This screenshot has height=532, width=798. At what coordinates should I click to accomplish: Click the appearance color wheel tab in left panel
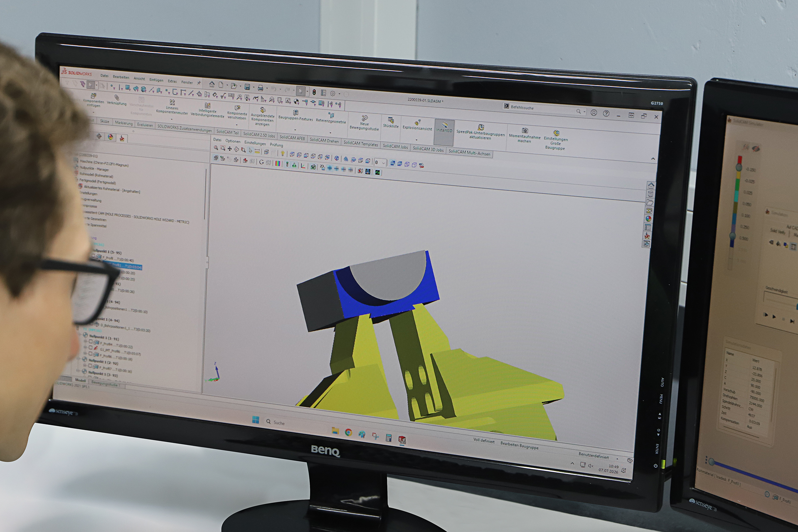coord(110,137)
